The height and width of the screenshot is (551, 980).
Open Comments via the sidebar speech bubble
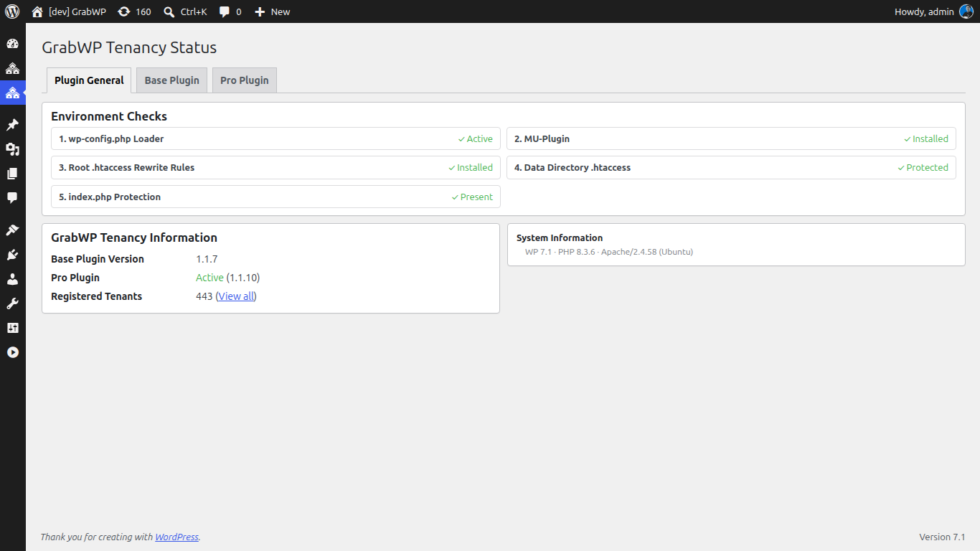(x=12, y=198)
